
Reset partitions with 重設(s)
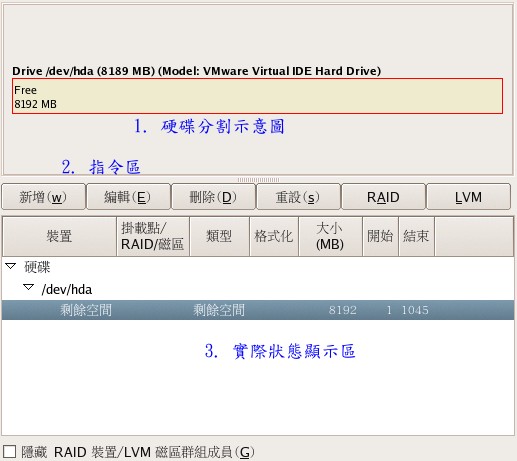click(298, 197)
